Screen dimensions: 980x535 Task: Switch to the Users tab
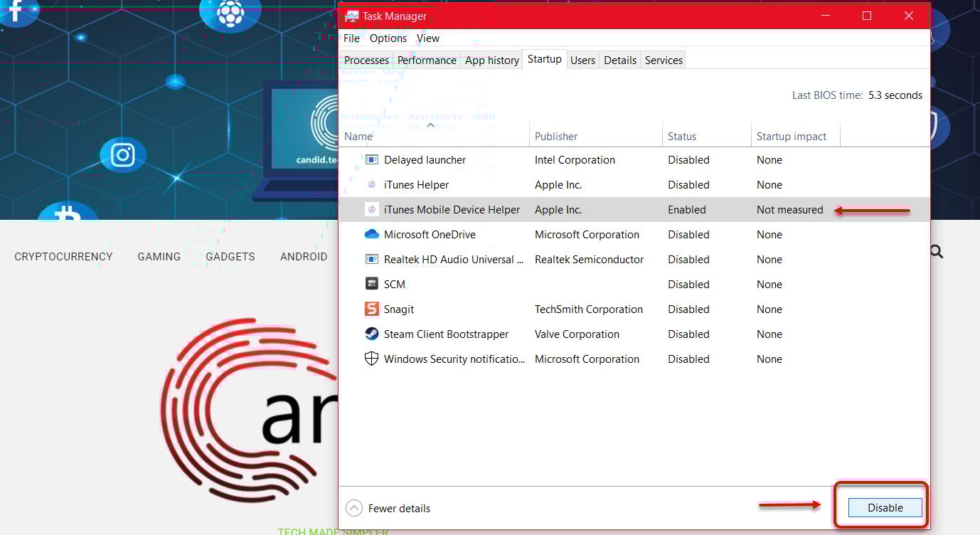pos(582,60)
